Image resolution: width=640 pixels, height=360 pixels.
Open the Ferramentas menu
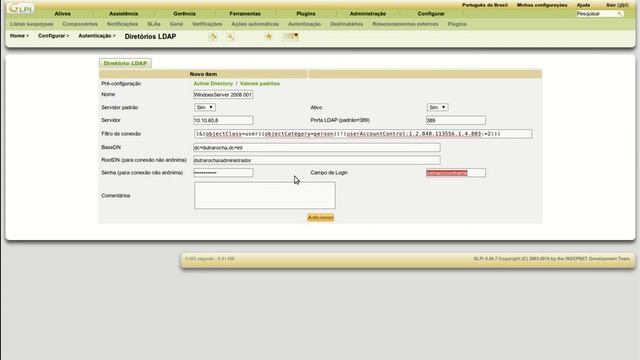tap(245, 13)
